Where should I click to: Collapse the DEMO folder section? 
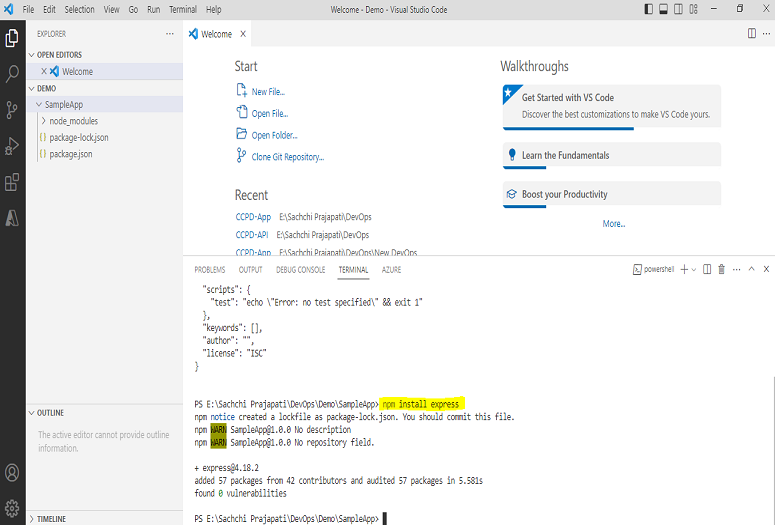coord(32,88)
